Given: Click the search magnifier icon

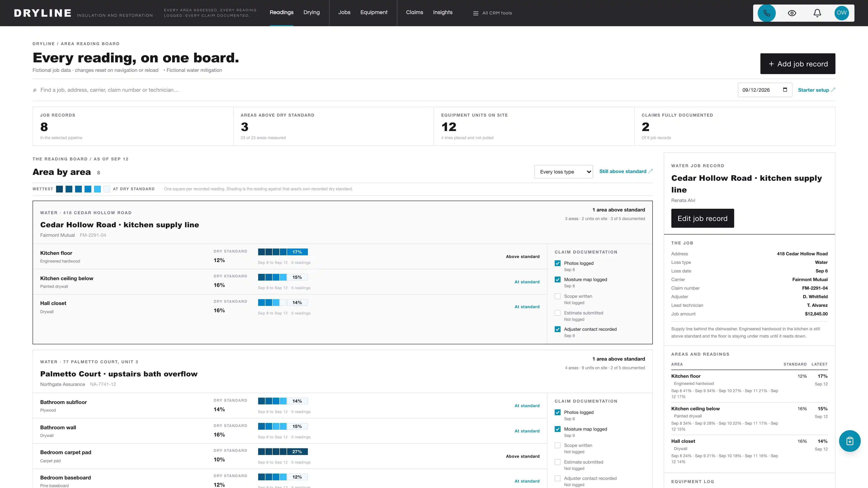Looking at the screenshot, I should coord(35,90).
